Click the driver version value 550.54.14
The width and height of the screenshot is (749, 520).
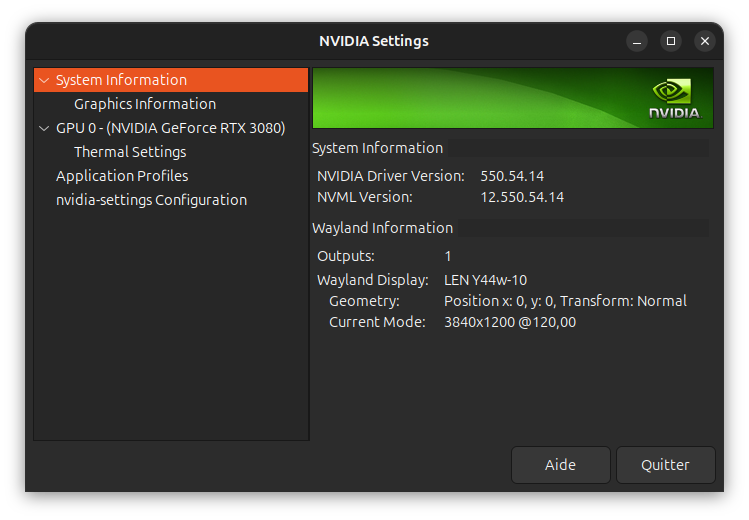(x=512, y=176)
